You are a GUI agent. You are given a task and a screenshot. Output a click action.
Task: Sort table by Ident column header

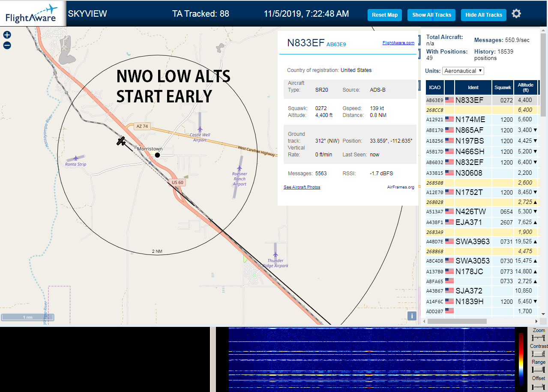pos(473,87)
